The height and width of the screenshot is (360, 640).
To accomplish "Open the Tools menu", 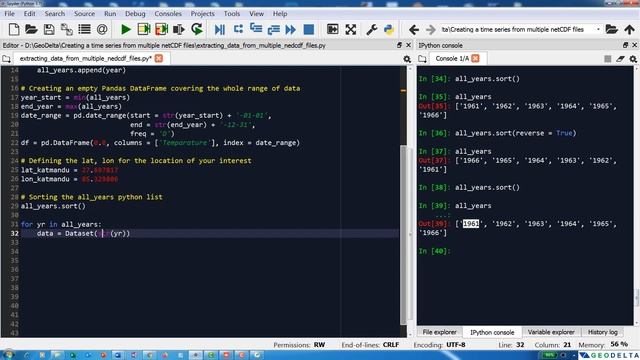I will [232, 13].
